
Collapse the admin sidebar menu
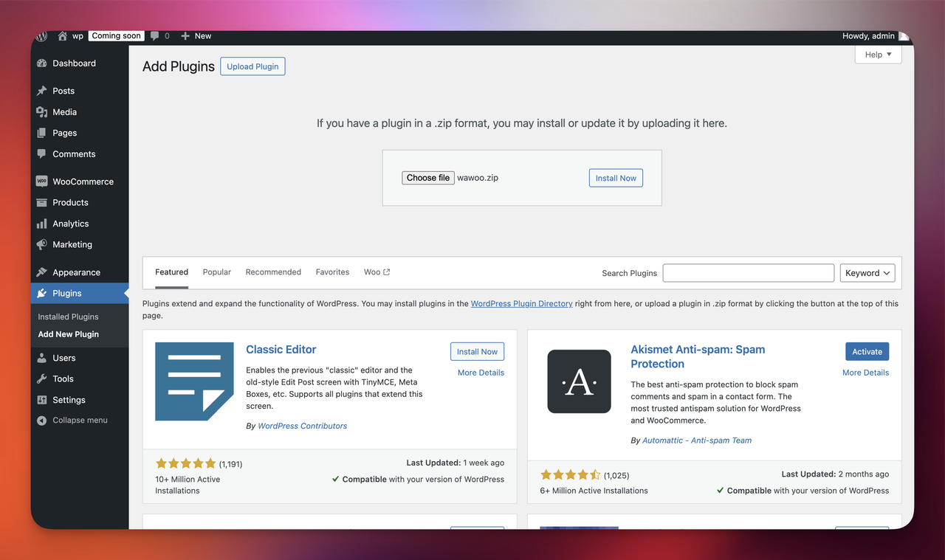(72, 421)
